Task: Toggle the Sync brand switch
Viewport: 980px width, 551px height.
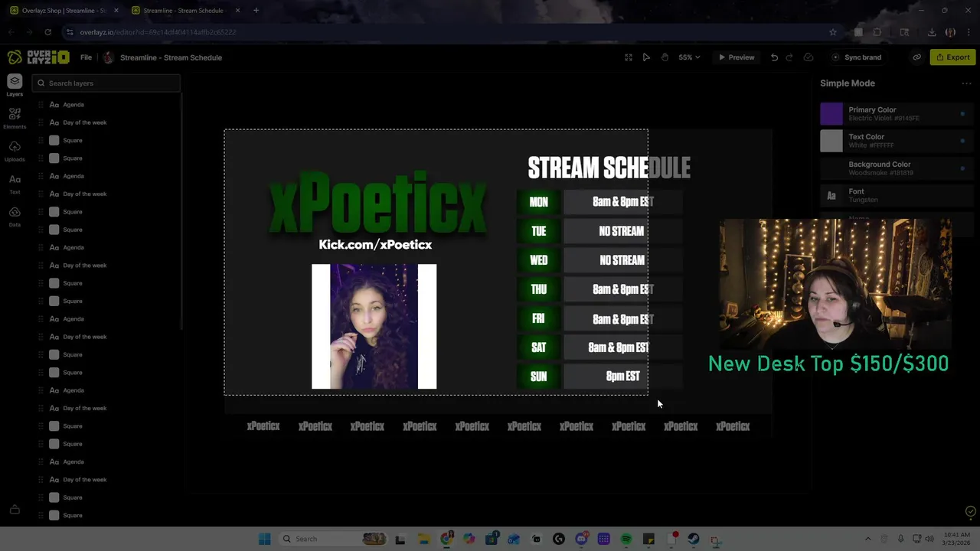Action: 857,57
